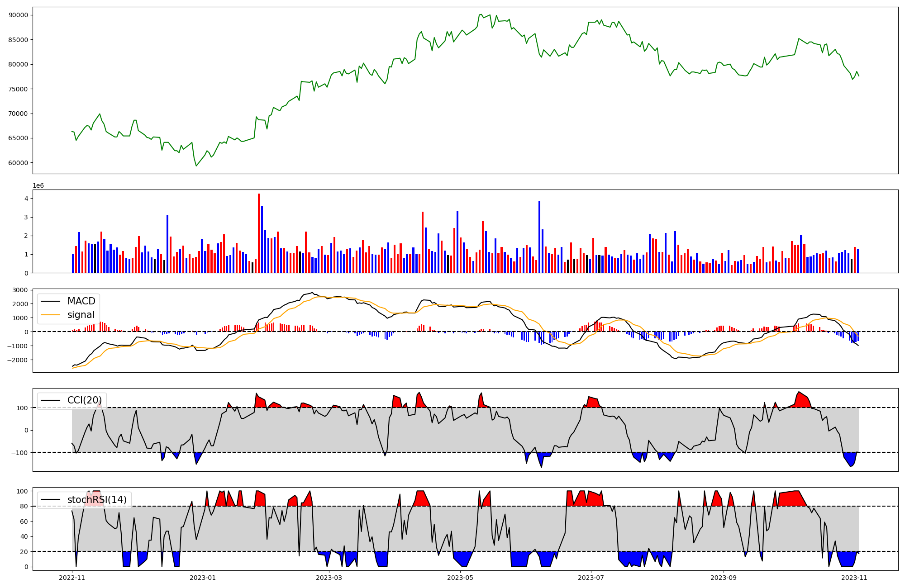Select the stochRSI(14) legend entry

click(97, 500)
